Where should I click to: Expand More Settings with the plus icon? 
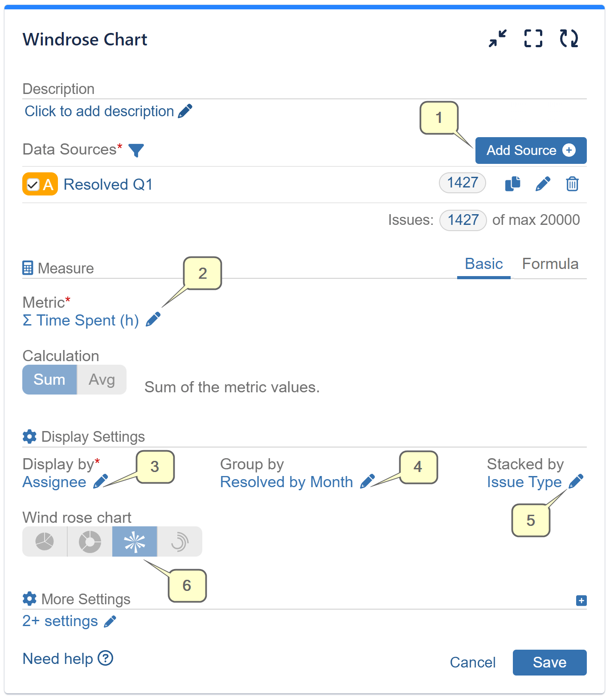click(x=581, y=600)
